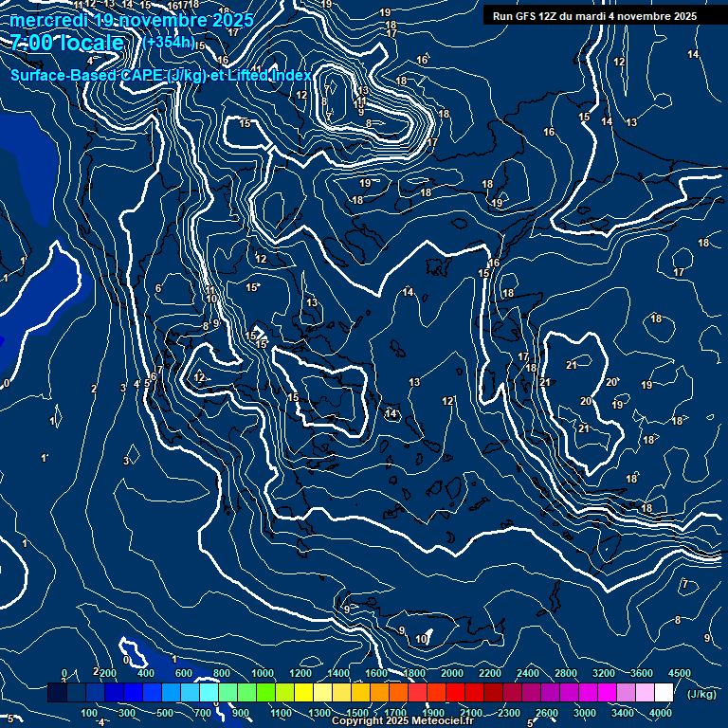Select the red swatch between 2000 and 2100
This screenshot has width=728, height=728.
(455, 692)
